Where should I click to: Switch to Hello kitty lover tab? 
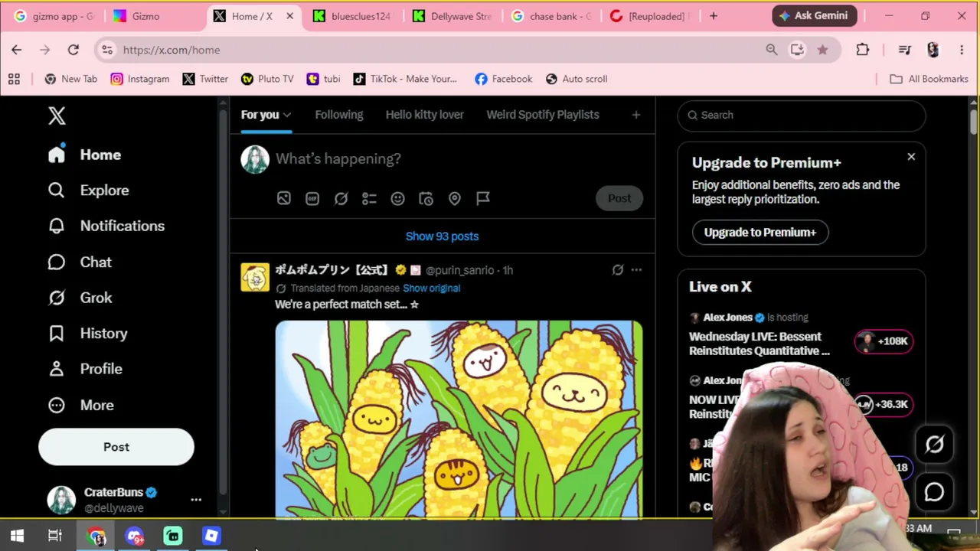425,115
